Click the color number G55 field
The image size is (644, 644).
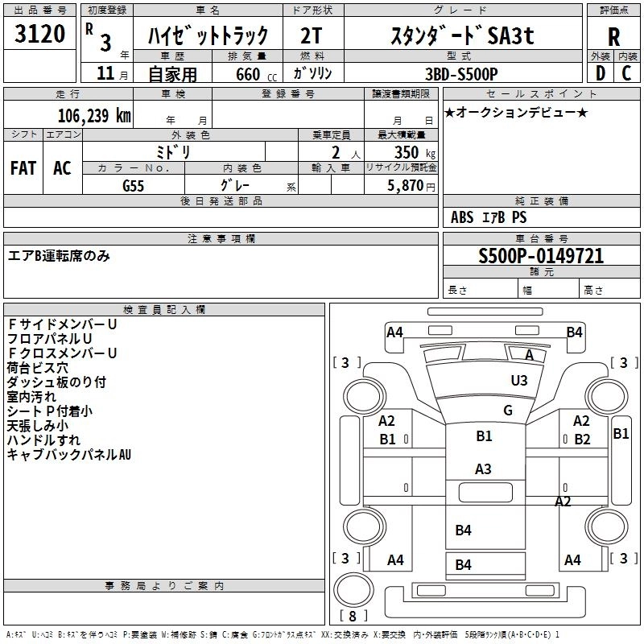pos(133,185)
